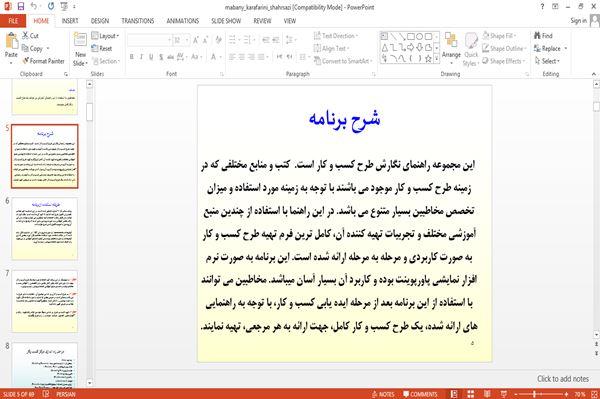600x399 pixels.
Task: Click Convert to SmartArt
Action: (x=343, y=61)
